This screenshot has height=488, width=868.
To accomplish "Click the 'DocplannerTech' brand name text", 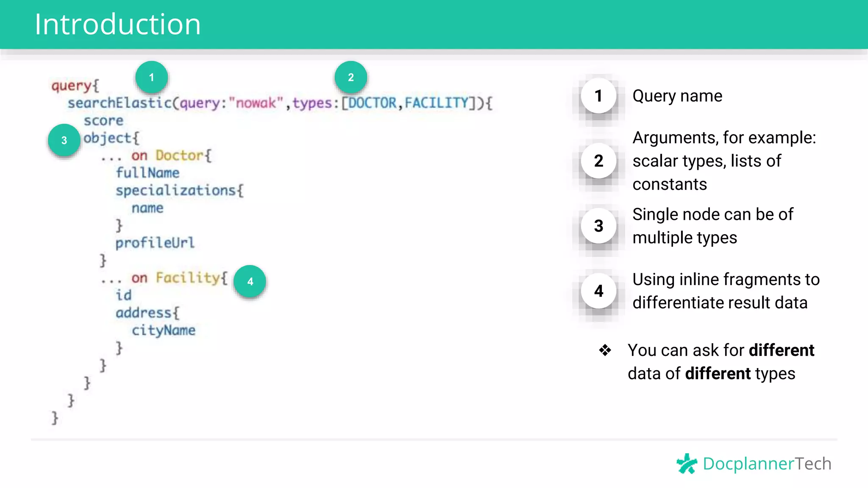I will [767, 464].
